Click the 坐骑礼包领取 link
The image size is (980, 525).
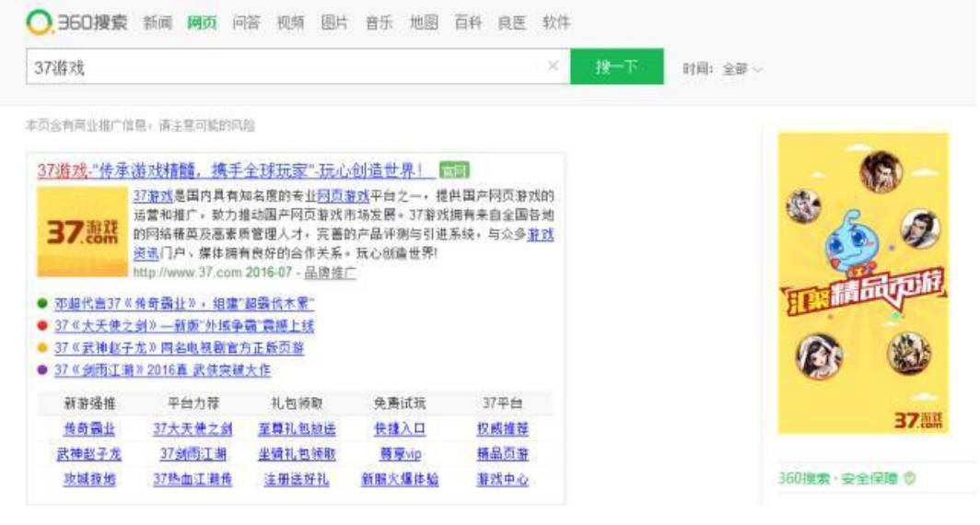click(297, 454)
